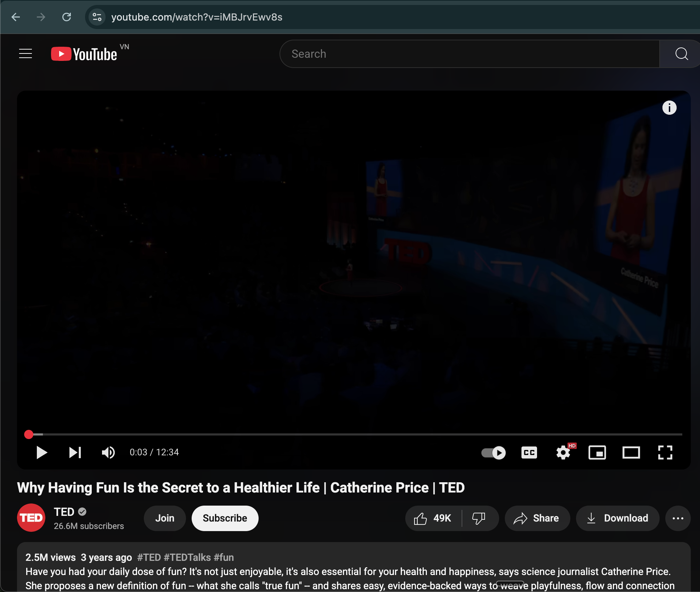Image resolution: width=700 pixels, height=592 pixels.
Task: Play the paused video
Action: (42, 452)
